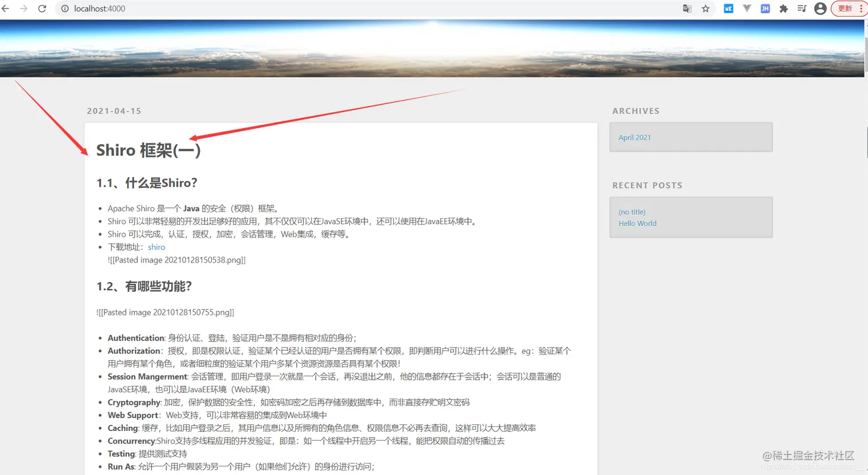868x475 pixels.
Task: Go back in browser history
Action: tap(6, 9)
